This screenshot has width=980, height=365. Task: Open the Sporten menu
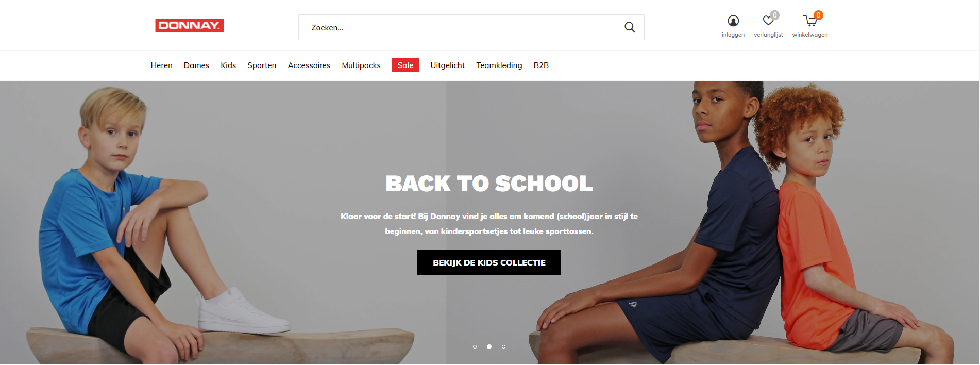262,65
